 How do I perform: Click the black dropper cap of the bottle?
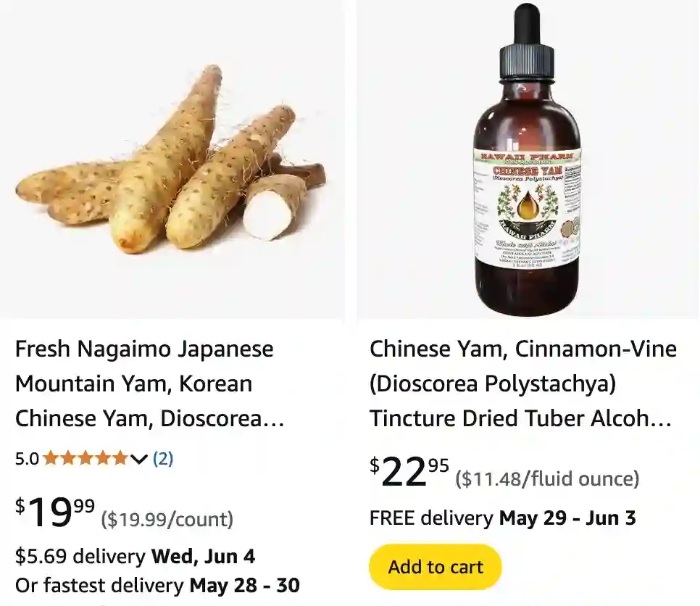(x=528, y=43)
